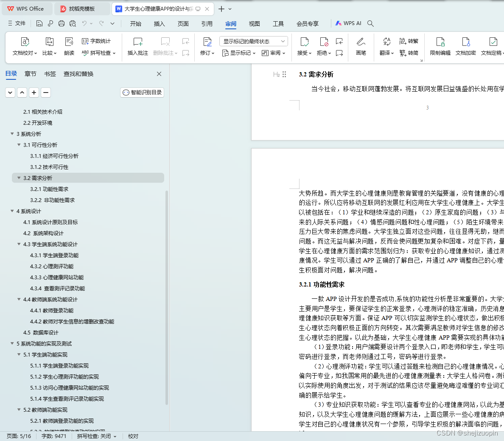Open the 会员专享 tab
Image resolution: width=504 pixels, height=441 pixels.
[307, 23]
